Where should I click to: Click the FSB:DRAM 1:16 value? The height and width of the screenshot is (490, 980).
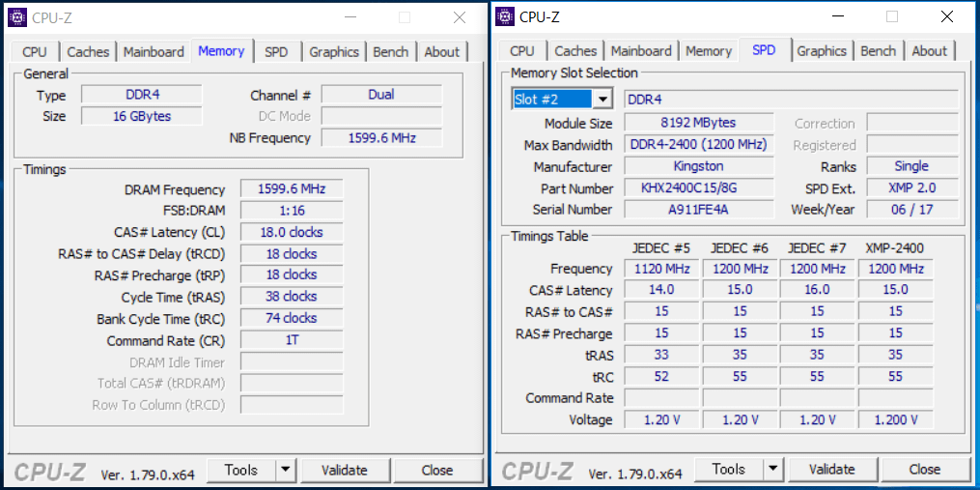(x=292, y=211)
